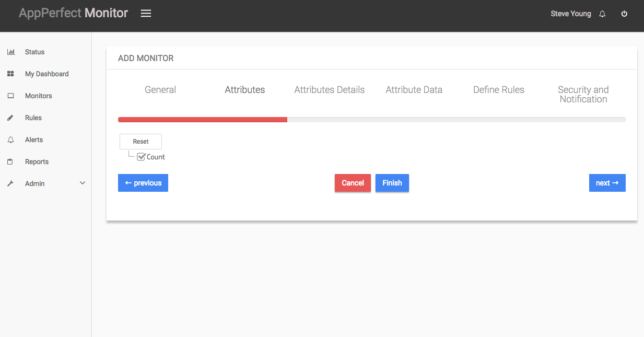Click the Steve Young user name

tap(571, 14)
